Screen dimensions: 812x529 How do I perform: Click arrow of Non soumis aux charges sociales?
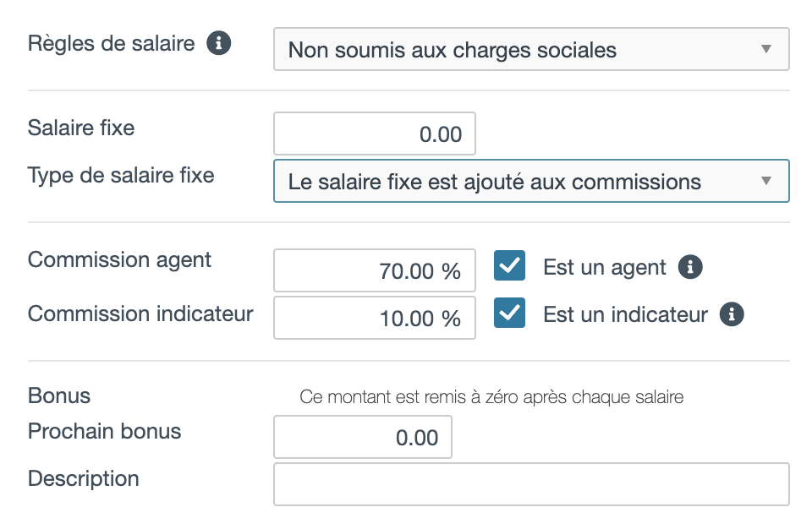point(766,49)
